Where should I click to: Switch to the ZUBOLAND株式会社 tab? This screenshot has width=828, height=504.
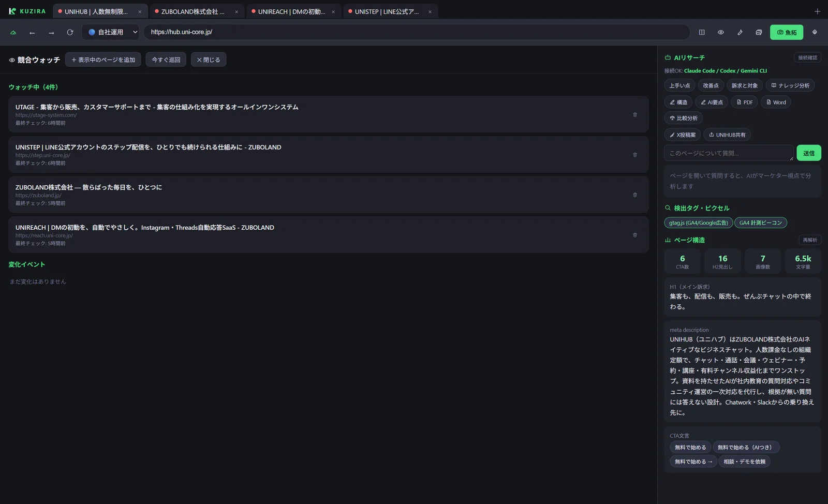point(197,11)
